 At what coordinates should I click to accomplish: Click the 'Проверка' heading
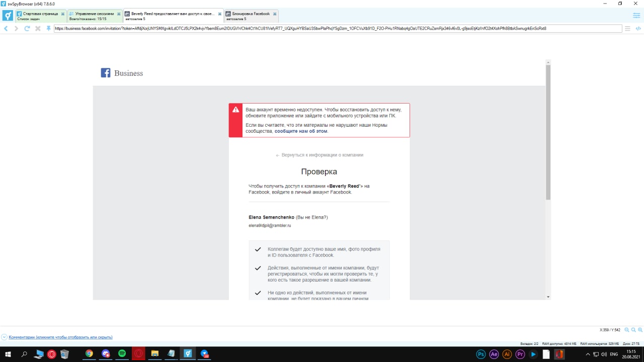(319, 172)
